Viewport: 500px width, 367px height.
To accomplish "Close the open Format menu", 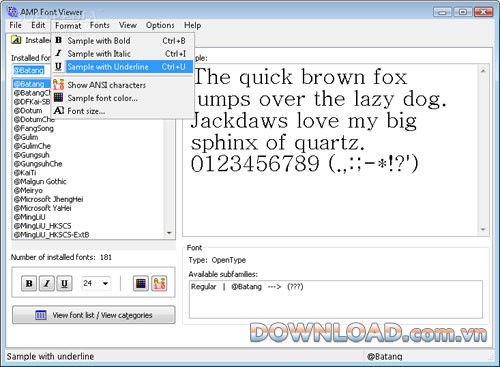I will tap(68, 26).
